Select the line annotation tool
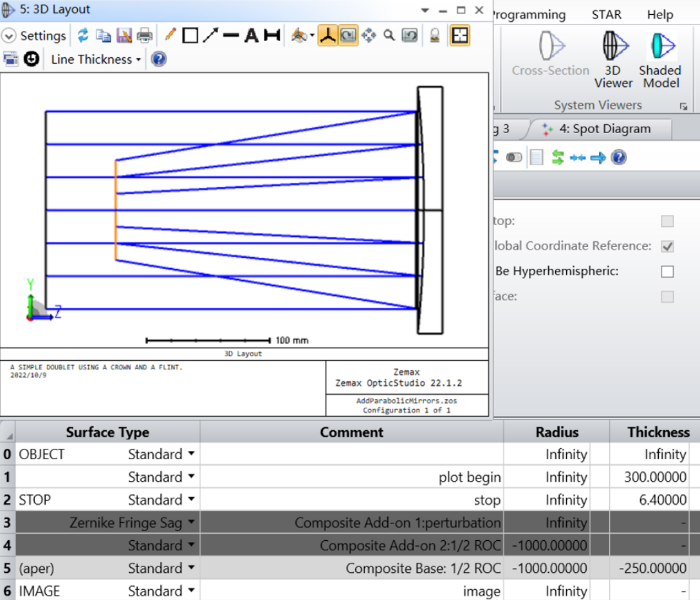 [231, 35]
